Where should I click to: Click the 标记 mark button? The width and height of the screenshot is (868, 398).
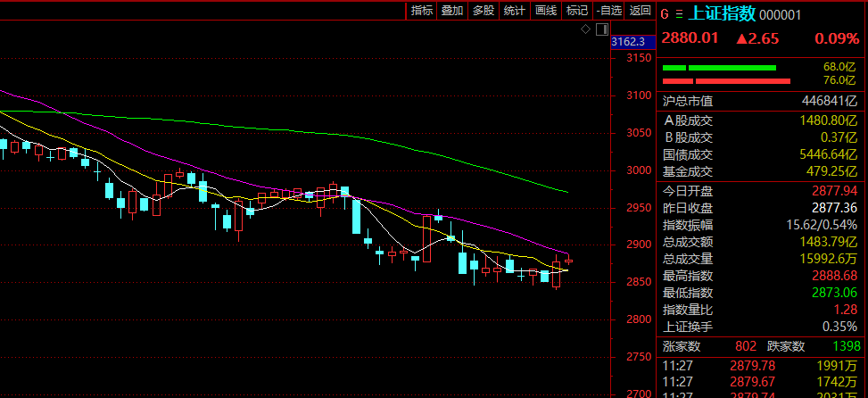(577, 11)
